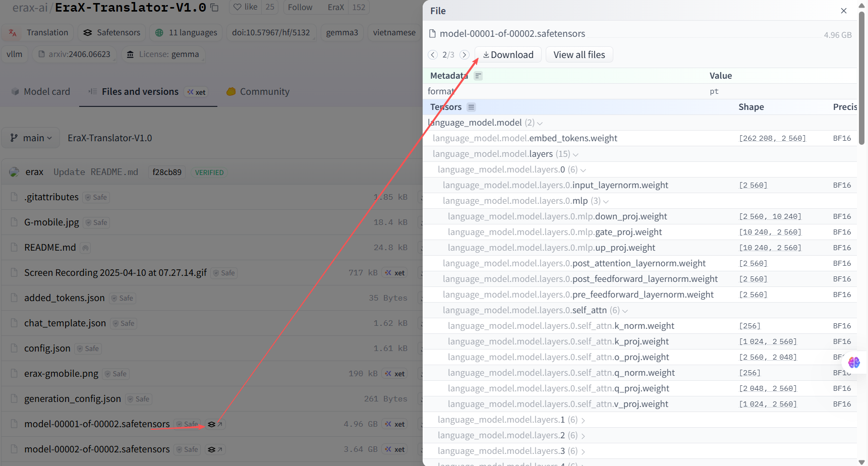Select the mlp.down_proj.weight tensor row

coord(640,216)
